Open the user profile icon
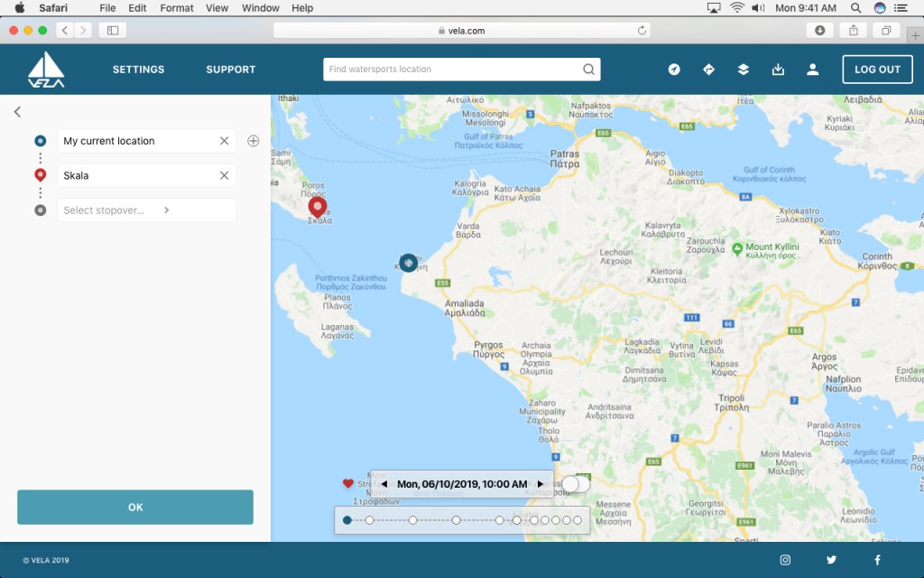The width and height of the screenshot is (924, 578). click(813, 70)
